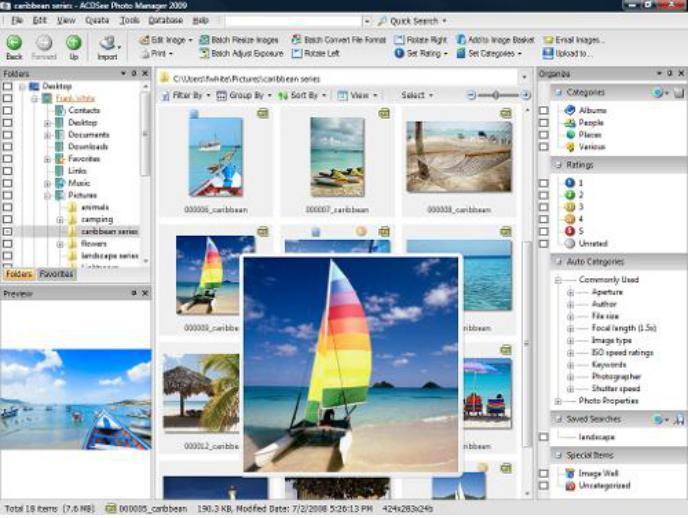Open the File menu
Image resolution: width=689 pixels, height=518 pixels.
(x=17, y=21)
